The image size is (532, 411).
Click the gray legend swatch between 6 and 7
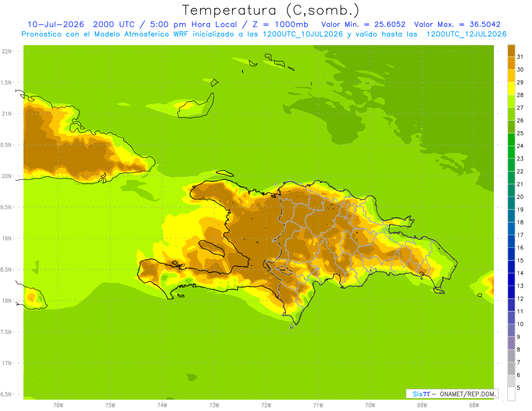511,368
